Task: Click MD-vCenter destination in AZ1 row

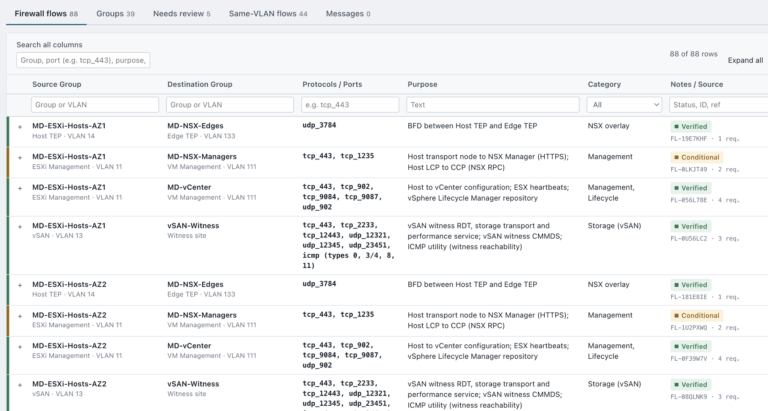Action: [189, 187]
